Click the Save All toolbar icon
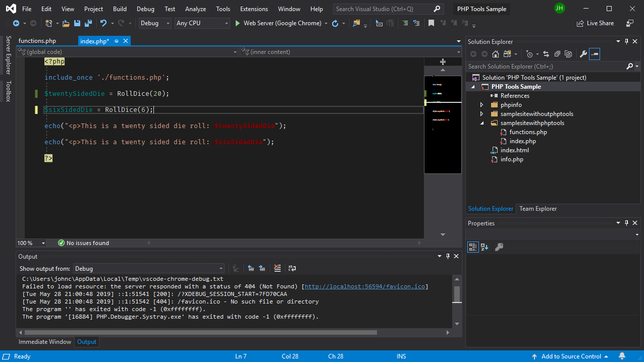 point(88,23)
